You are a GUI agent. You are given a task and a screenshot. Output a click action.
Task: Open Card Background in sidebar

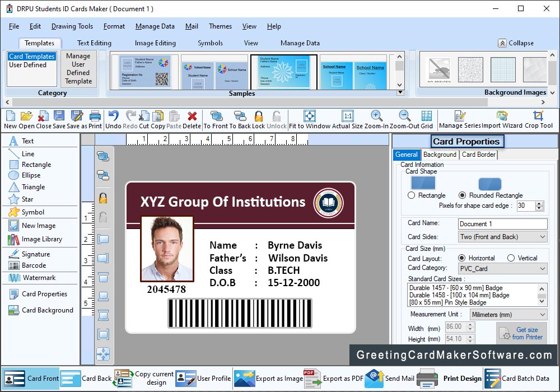(41, 310)
